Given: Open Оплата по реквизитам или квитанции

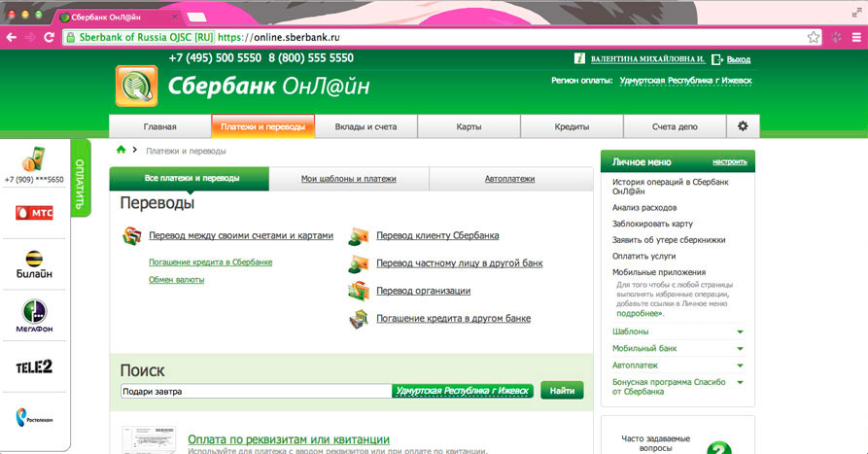Looking at the screenshot, I should 289,439.
